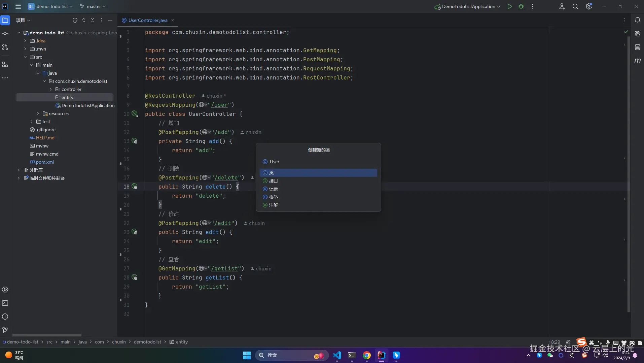Image resolution: width=644 pixels, height=363 pixels.
Task: Expand the .mvn folder
Action: click(x=25, y=49)
